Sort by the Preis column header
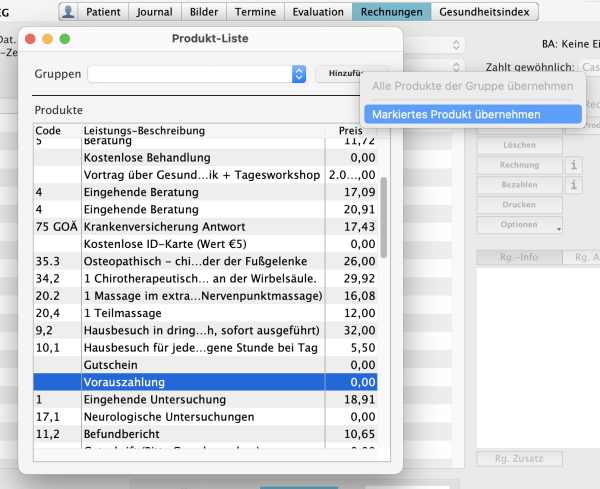This screenshot has width=600, height=489. click(351, 131)
